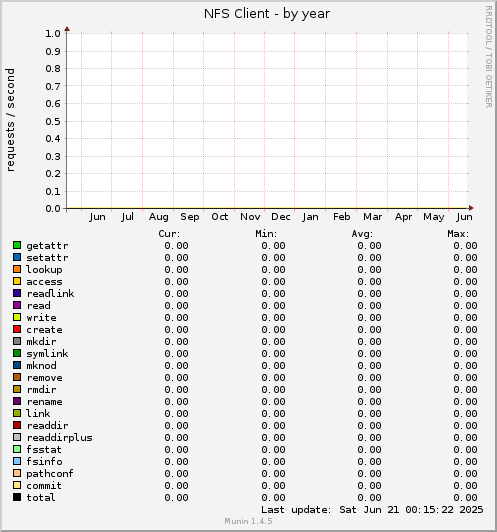
Task: Select the 'symlink' legend label
Action: point(47,354)
